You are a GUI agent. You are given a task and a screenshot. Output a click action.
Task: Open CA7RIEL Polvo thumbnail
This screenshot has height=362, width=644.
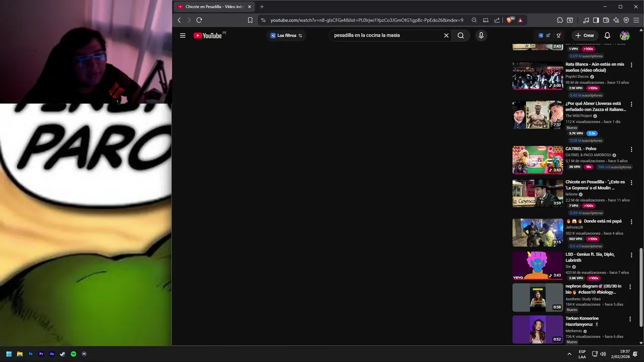click(537, 160)
